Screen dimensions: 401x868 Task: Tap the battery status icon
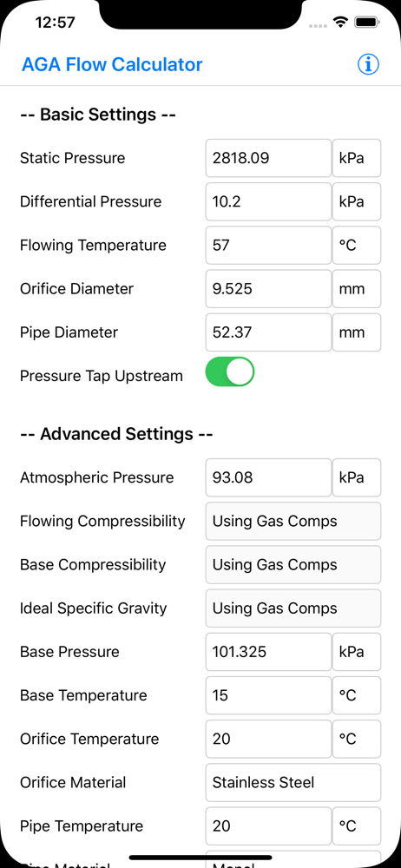click(366, 23)
